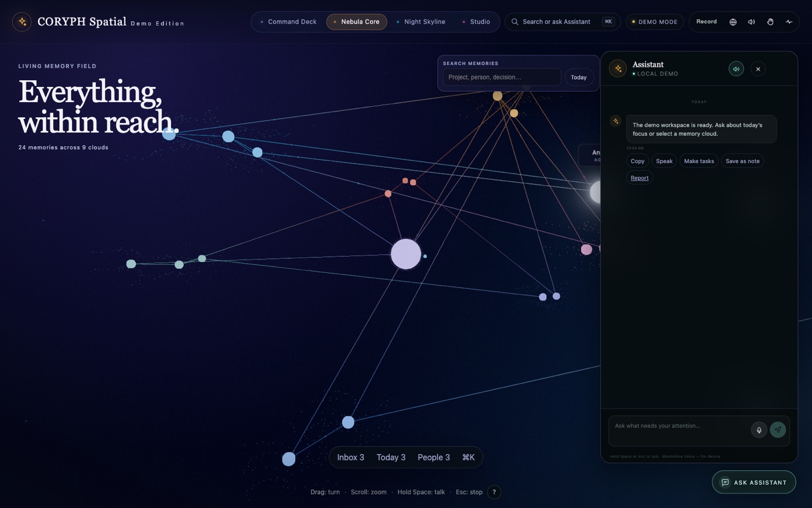Image resolution: width=812 pixels, height=508 pixels.
Task: Click the speaker volume icon in top bar
Action: pyautogui.click(x=752, y=22)
